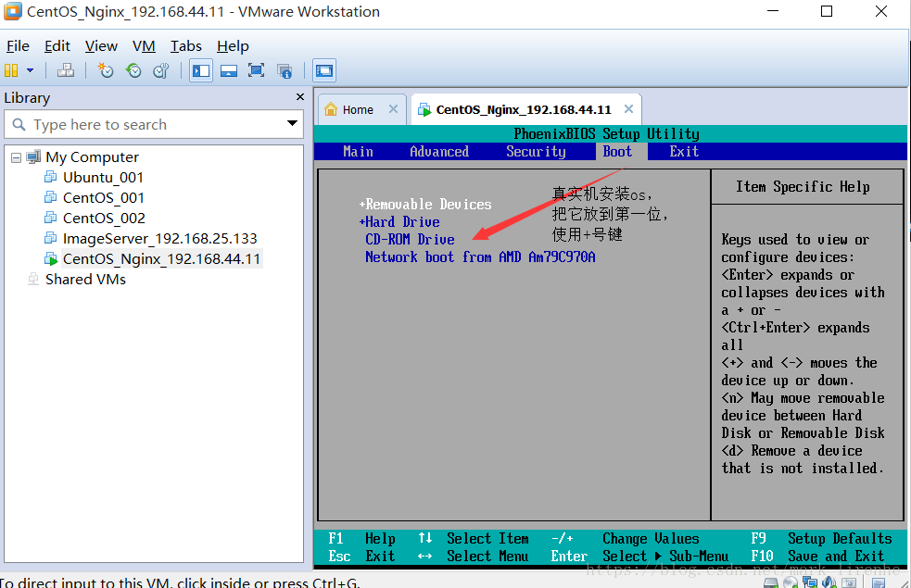Click the library search input field
Viewport: 911px width, 588px height.
[x=154, y=124]
